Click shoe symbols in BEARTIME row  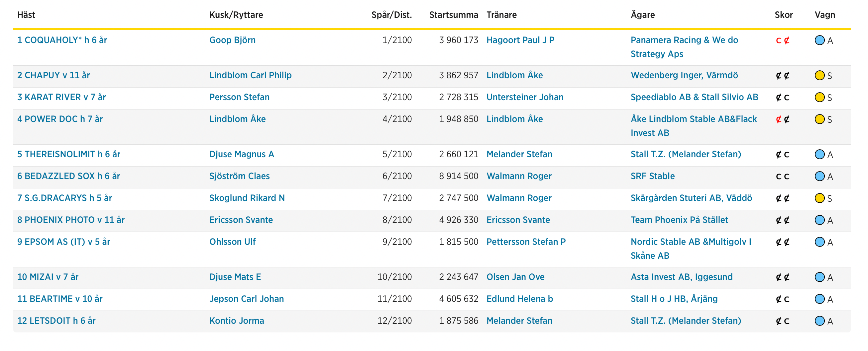coord(782,299)
